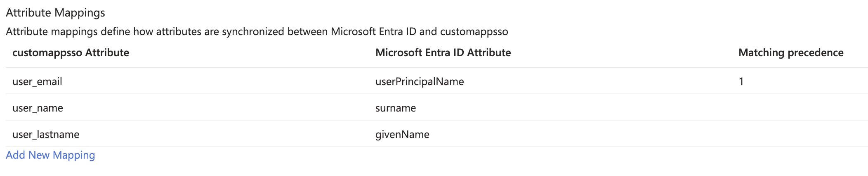Click the word "synchronized" in the description
The height and width of the screenshot is (176, 868).
click(253, 31)
